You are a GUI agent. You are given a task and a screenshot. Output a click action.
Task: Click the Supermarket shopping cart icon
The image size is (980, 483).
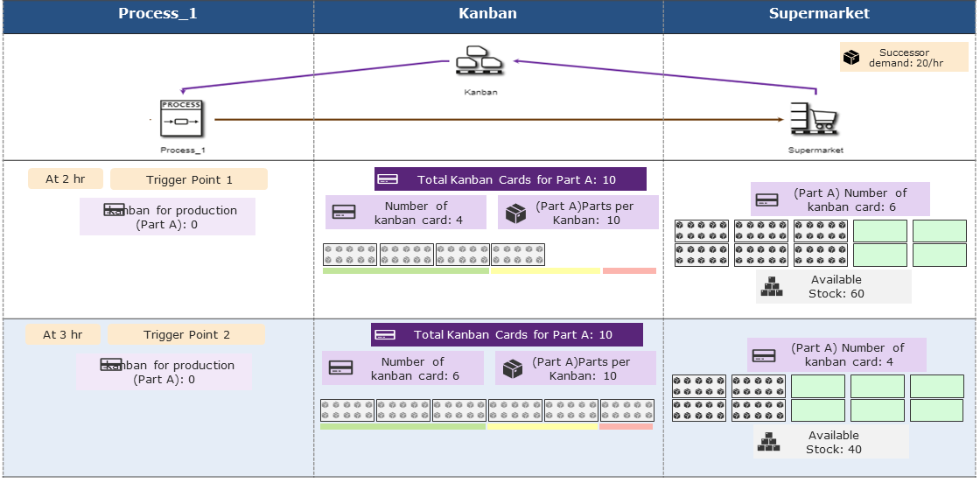(x=815, y=119)
